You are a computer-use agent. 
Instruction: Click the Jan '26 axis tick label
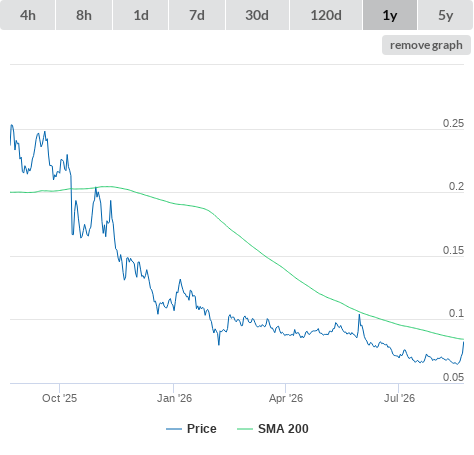pos(174,398)
